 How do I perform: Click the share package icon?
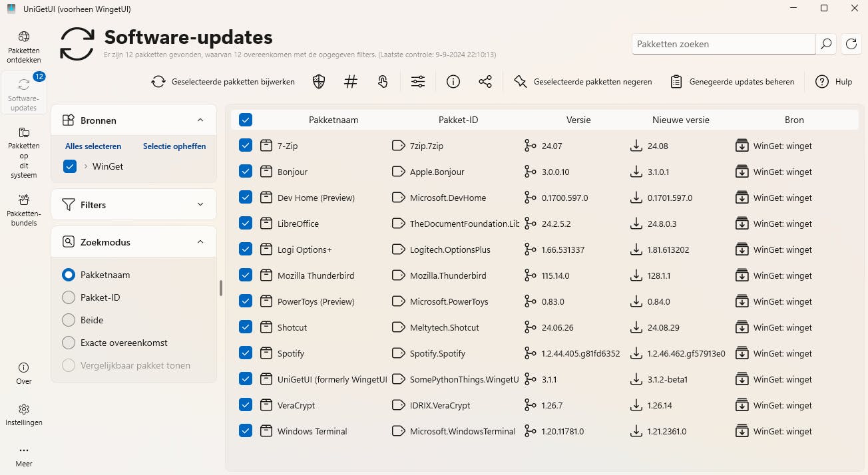tap(485, 82)
